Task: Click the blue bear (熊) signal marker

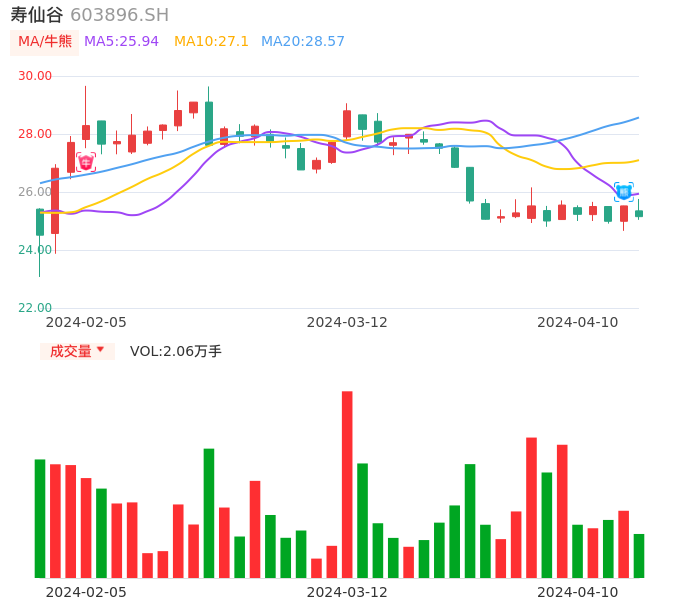Action: [624, 191]
